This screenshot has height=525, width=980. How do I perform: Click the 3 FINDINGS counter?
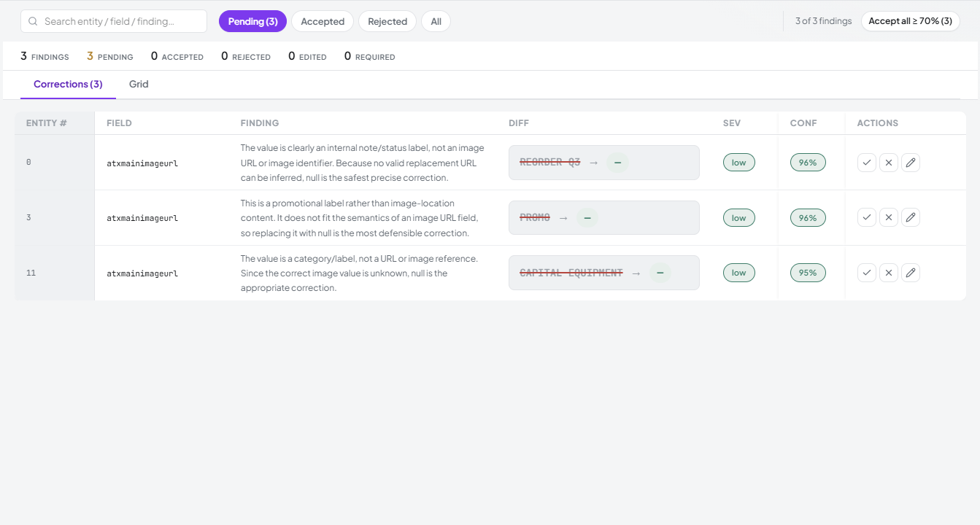coord(45,56)
